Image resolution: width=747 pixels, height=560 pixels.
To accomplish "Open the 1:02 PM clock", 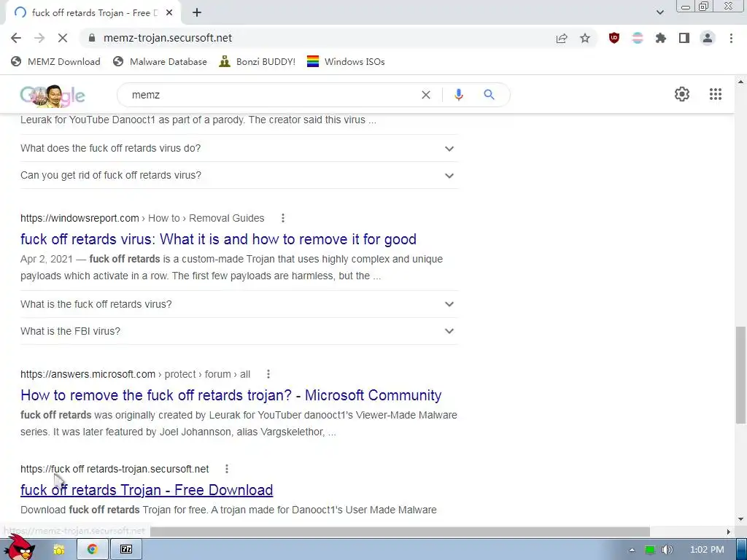I will (707, 550).
